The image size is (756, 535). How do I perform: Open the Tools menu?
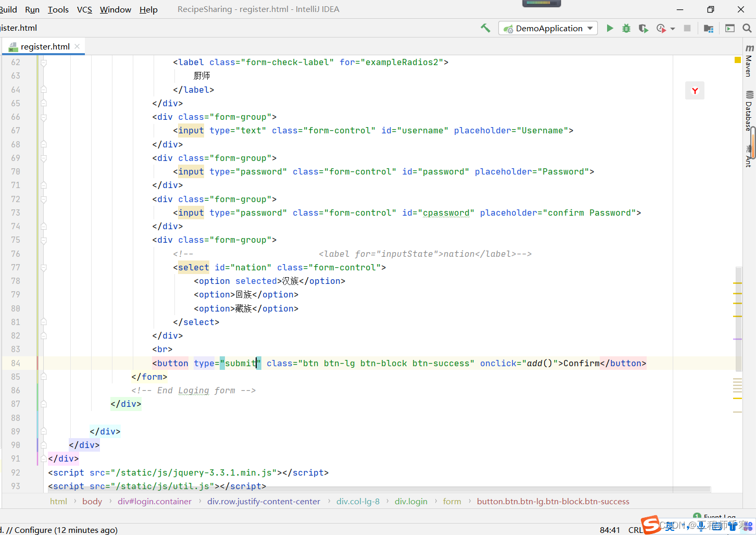(x=58, y=9)
